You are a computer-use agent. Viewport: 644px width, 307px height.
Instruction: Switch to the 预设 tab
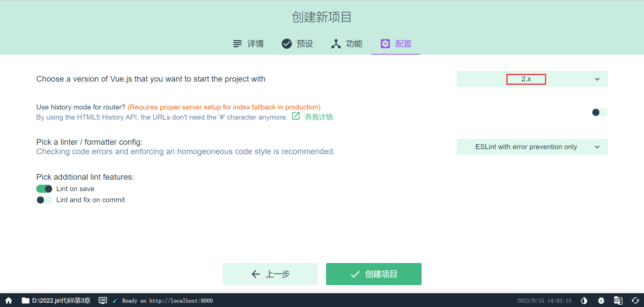pos(298,44)
